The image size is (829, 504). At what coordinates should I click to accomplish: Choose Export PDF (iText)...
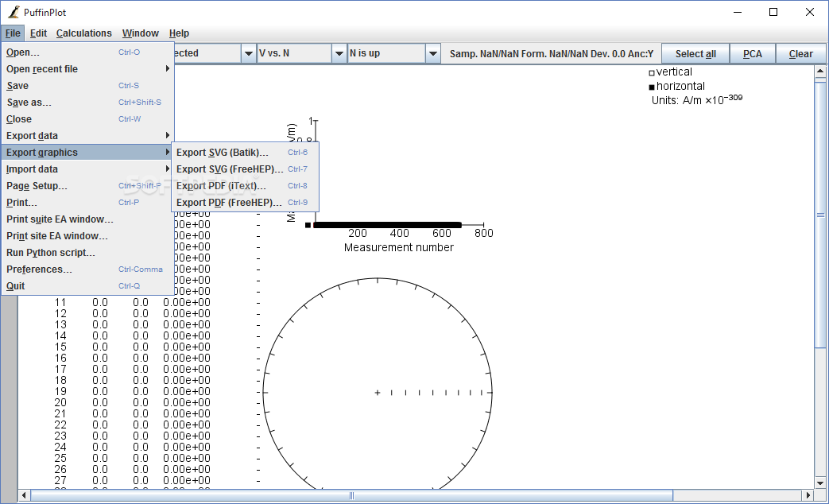246,186
